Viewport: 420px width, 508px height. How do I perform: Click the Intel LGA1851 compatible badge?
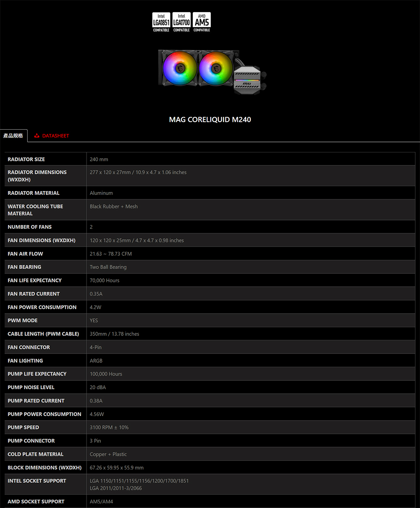(x=161, y=22)
